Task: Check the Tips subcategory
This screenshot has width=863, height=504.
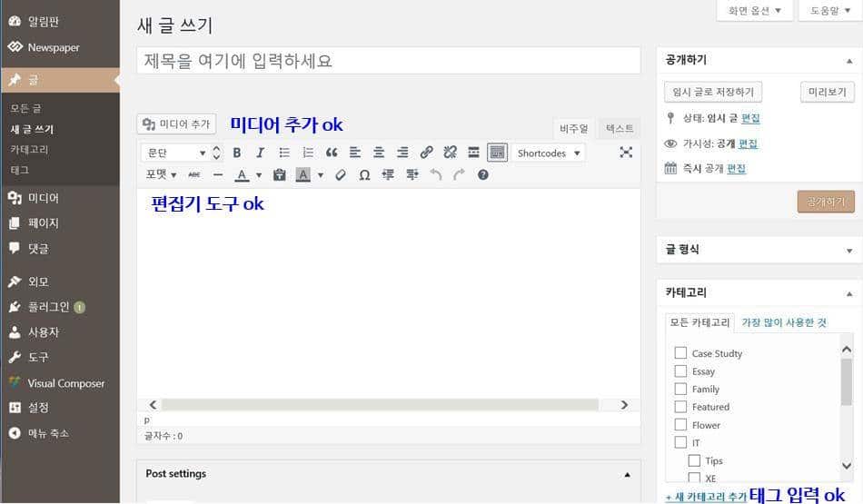Action: point(695,460)
